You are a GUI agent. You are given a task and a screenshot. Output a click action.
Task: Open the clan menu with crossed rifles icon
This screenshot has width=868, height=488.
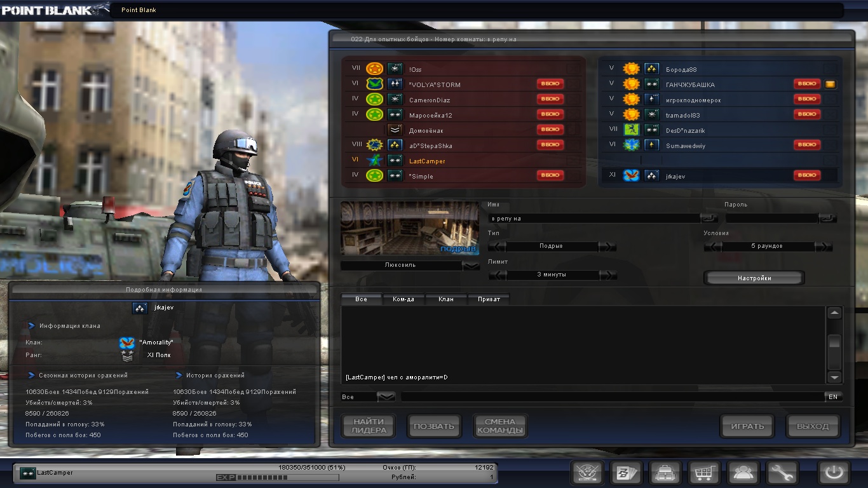588,473
